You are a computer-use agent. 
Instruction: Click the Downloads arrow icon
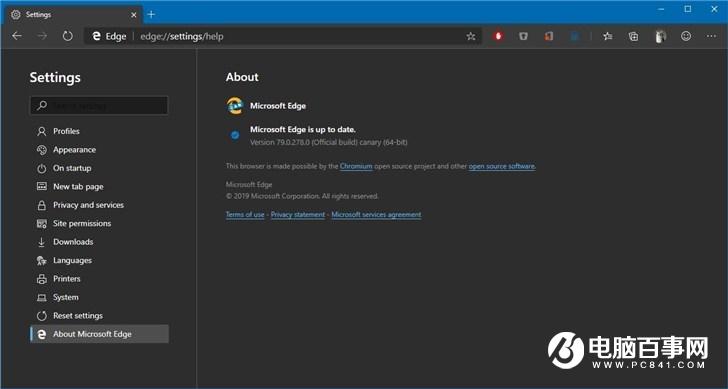(42, 242)
